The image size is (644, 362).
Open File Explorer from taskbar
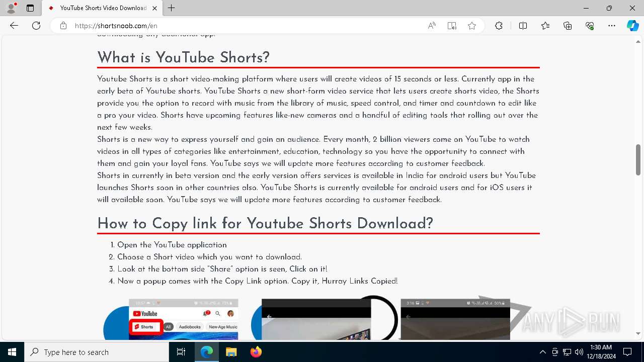[x=231, y=352]
